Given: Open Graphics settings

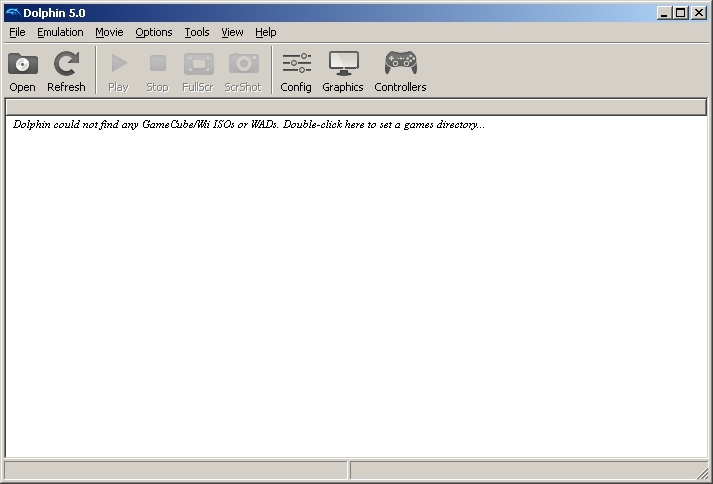Looking at the screenshot, I should pos(343,72).
